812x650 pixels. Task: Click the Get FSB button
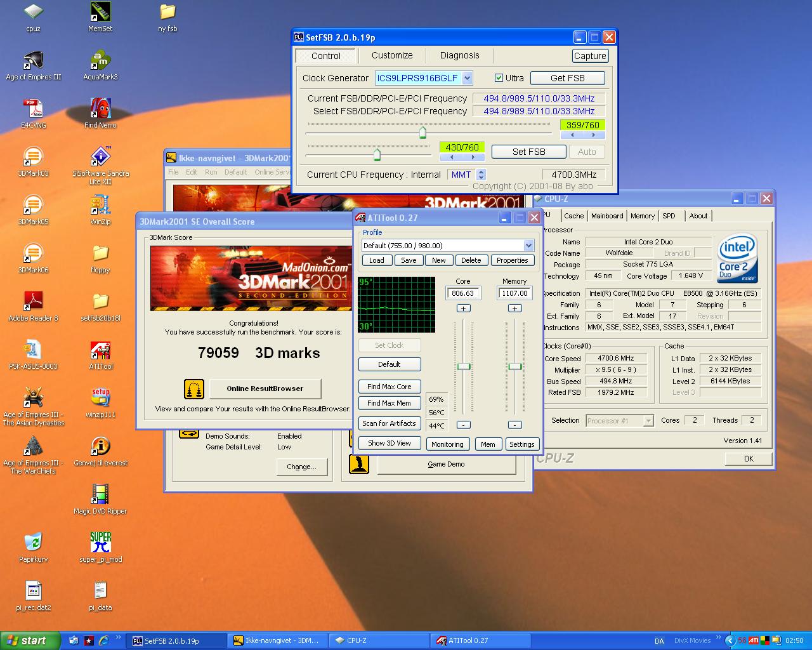tap(568, 78)
